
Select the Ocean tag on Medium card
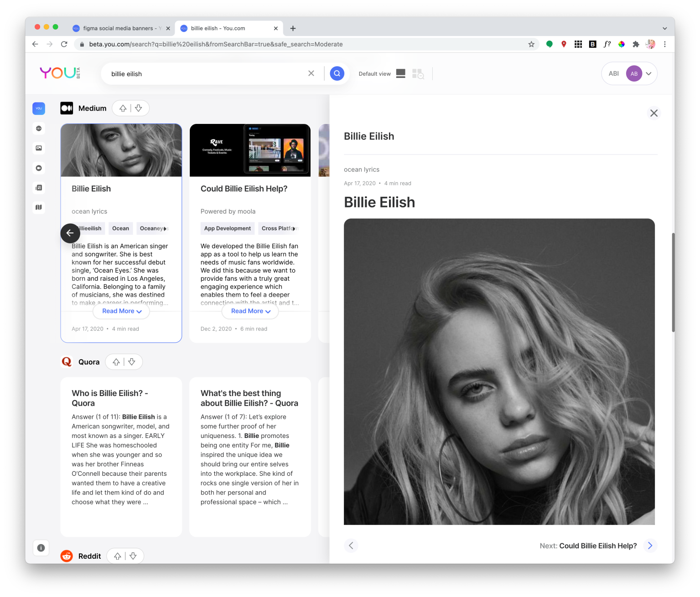[121, 228]
